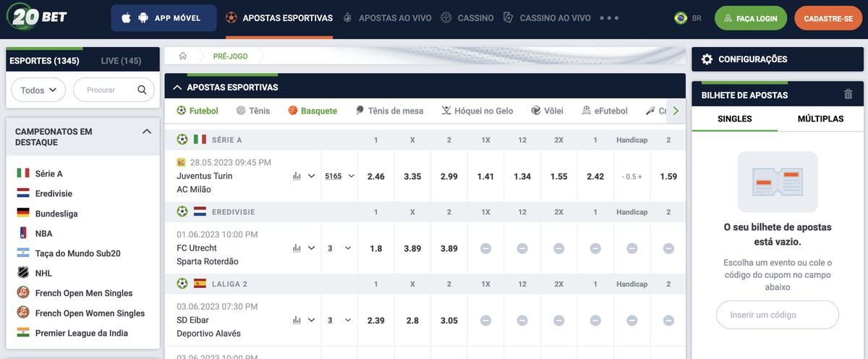868x359 pixels.
Task: Select the Hóquei no Gelo filter
Action: point(477,111)
